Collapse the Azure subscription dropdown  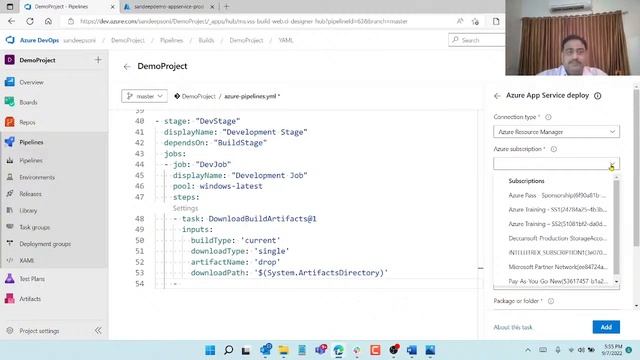612,164
